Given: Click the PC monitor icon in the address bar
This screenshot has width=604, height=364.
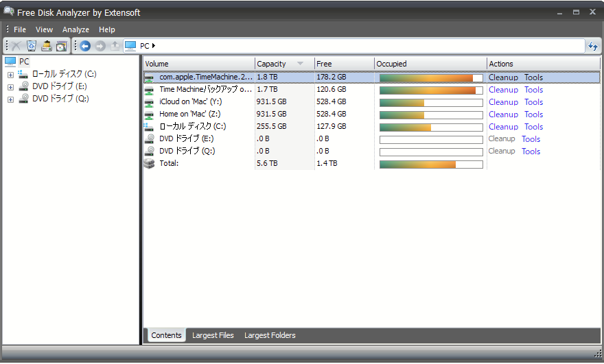Looking at the screenshot, I should point(130,46).
